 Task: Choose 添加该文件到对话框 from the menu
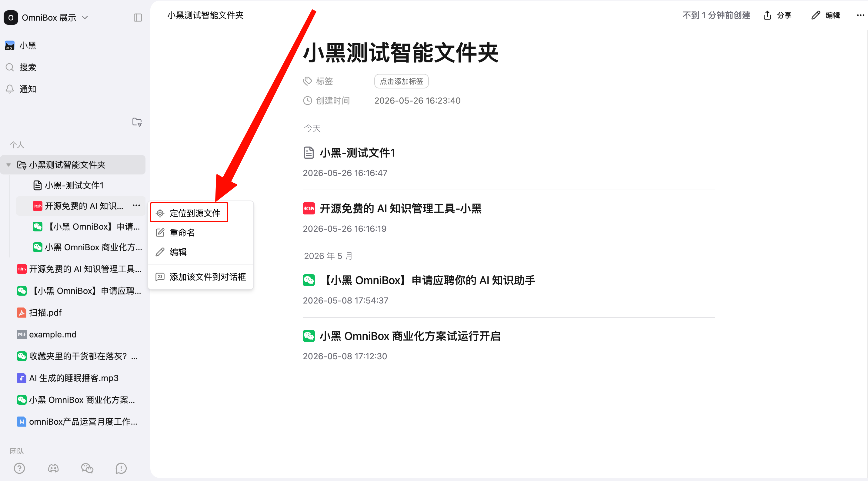coord(201,277)
